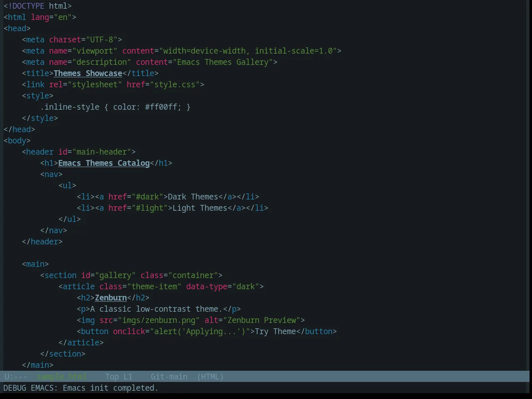The height and width of the screenshot is (399, 532).
Task: Click the class="theme-item" attribute
Action: 140,286
